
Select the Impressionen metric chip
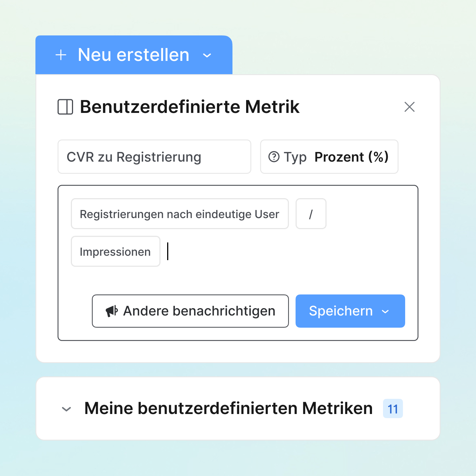[115, 252]
